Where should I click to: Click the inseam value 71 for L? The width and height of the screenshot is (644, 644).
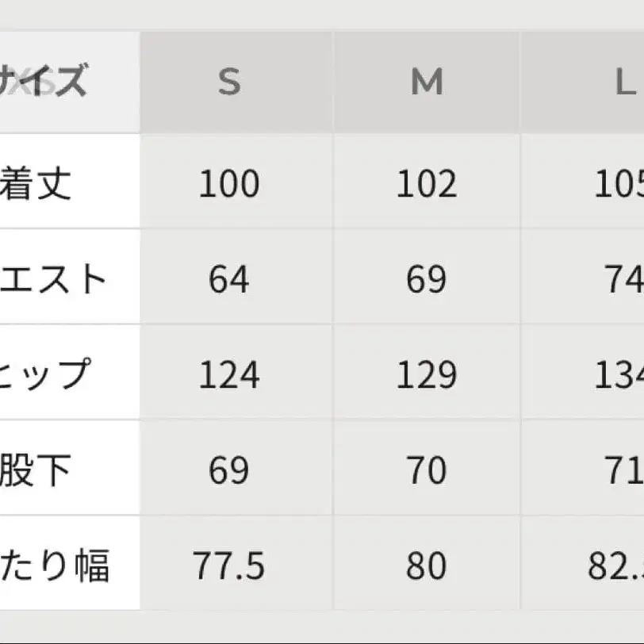(x=624, y=471)
